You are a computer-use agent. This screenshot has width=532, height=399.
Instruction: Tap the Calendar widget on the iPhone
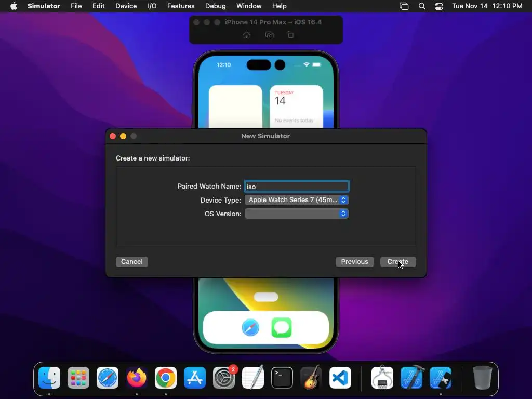pos(296,107)
